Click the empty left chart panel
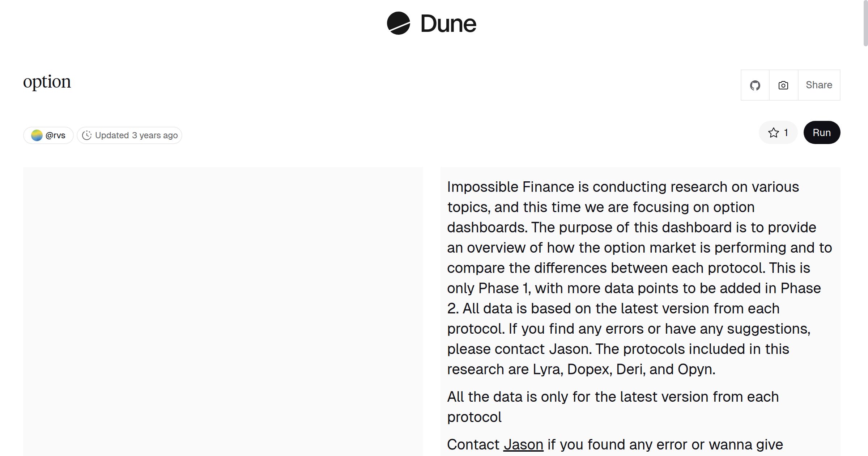 [223, 311]
